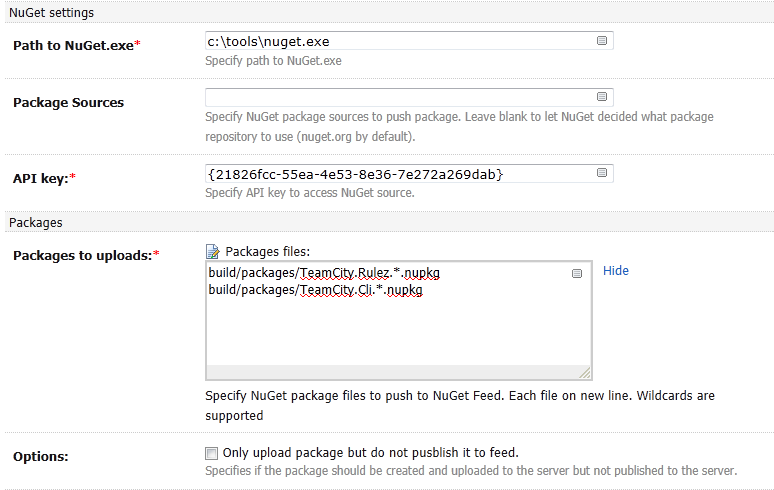Click the 'Packages to uploads' label

(86, 256)
